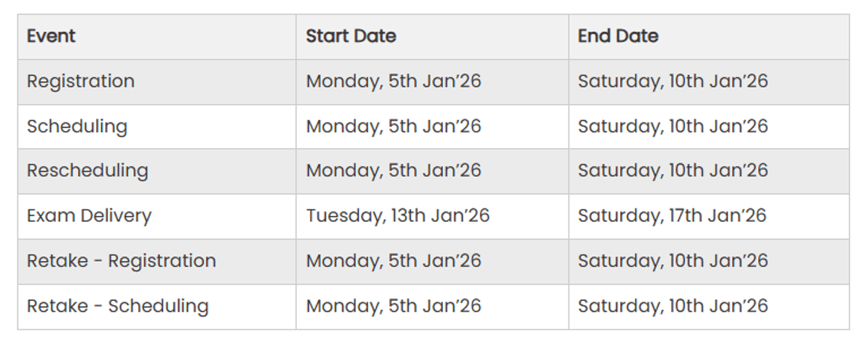Click the start date in the Registration row
This screenshot has height=339, width=868.
(393, 81)
